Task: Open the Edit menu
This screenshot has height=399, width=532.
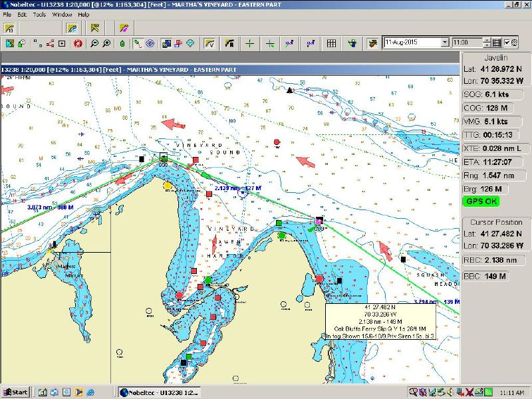Action: pyautogui.click(x=22, y=15)
